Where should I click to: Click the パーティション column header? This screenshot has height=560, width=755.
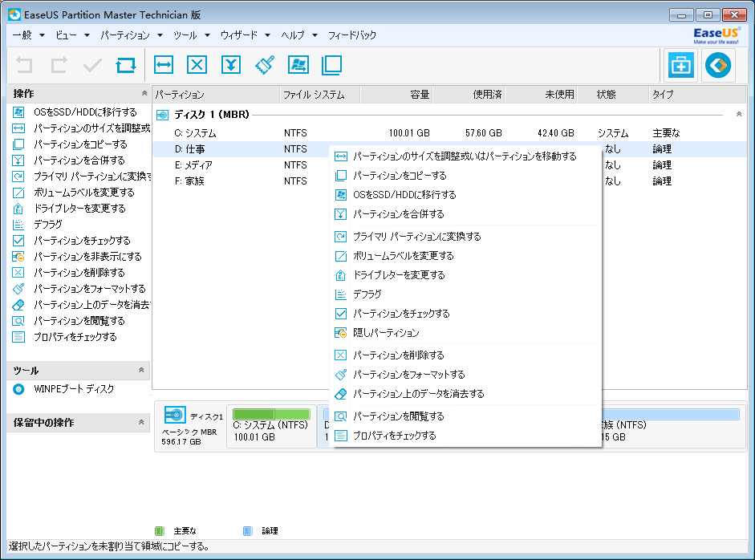click(x=216, y=95)
